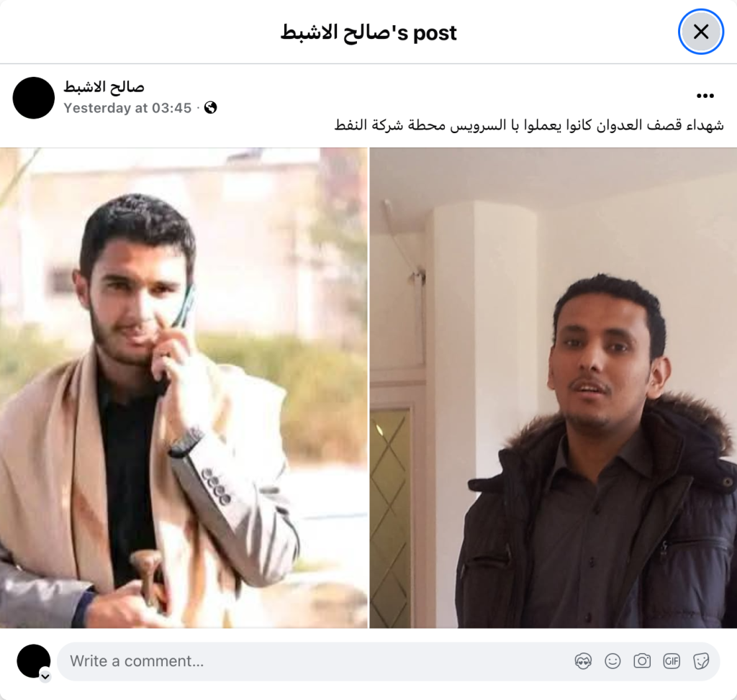Open the GIF picker in comment box

(x=672, y=661)
